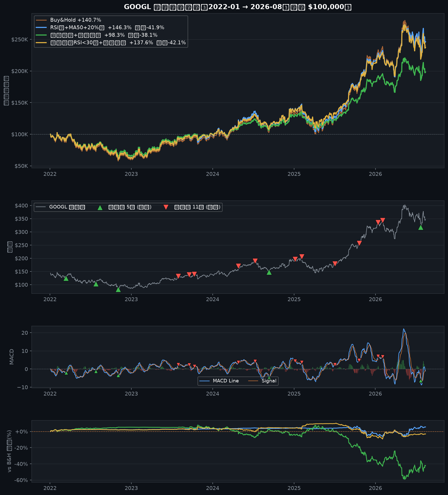Image resolution: width=448 pixels, height=495 pixels.
Task: Click the $400 tick on price chart
Action: (21, 206)
